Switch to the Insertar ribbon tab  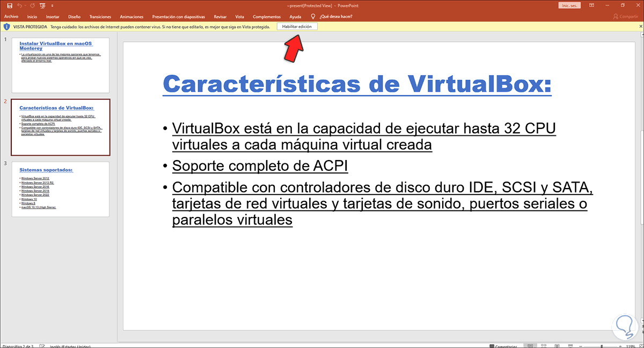[53, 17]
